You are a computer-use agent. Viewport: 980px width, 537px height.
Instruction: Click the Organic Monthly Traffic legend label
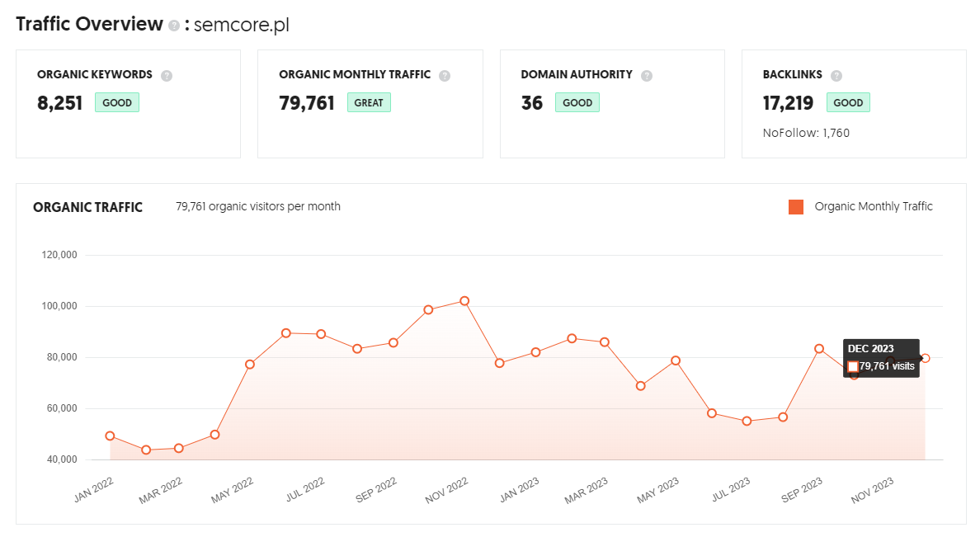coord(873,206)
